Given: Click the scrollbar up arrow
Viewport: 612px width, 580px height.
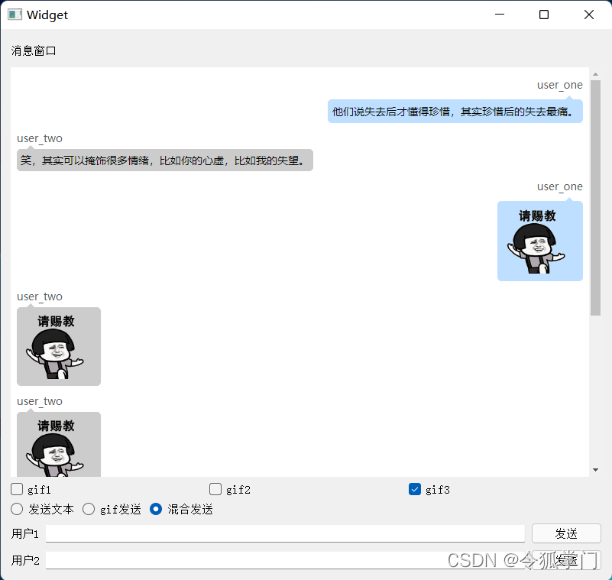Looking at the screenshot, I should [x=595, y=74].
